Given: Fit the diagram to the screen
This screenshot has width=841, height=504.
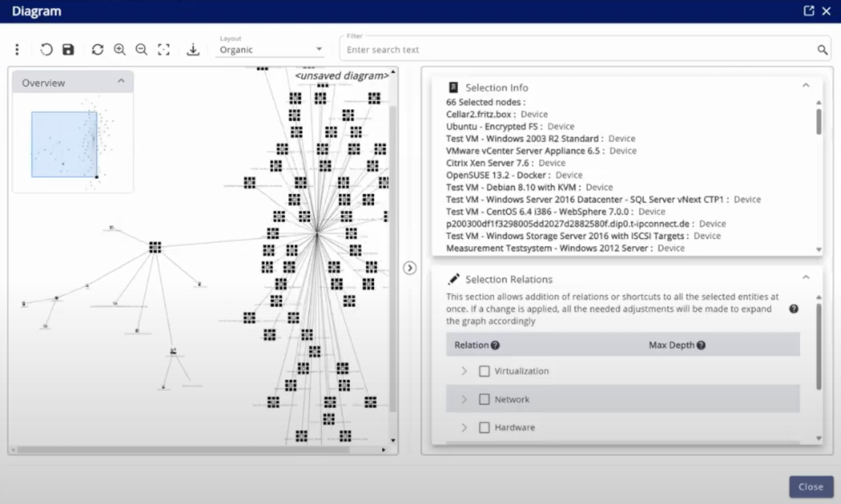Looking at the screenshot, I should (163, 49).
